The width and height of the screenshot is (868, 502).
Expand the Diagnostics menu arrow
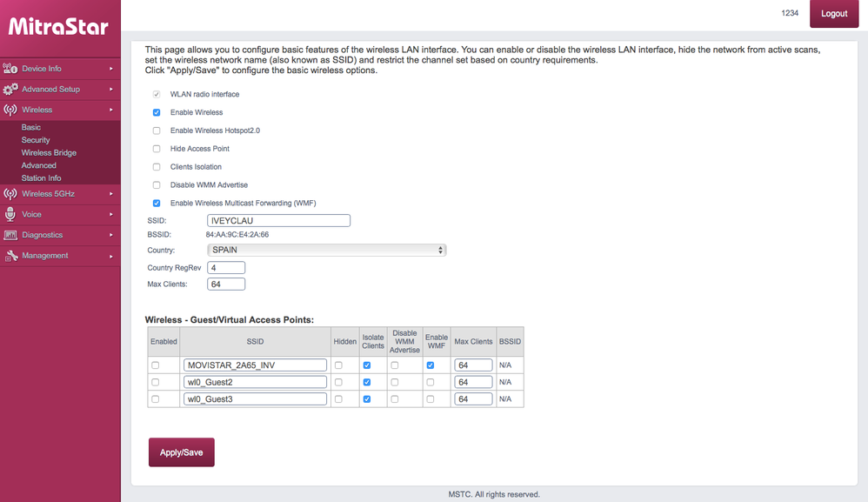(x=111, y=236)
